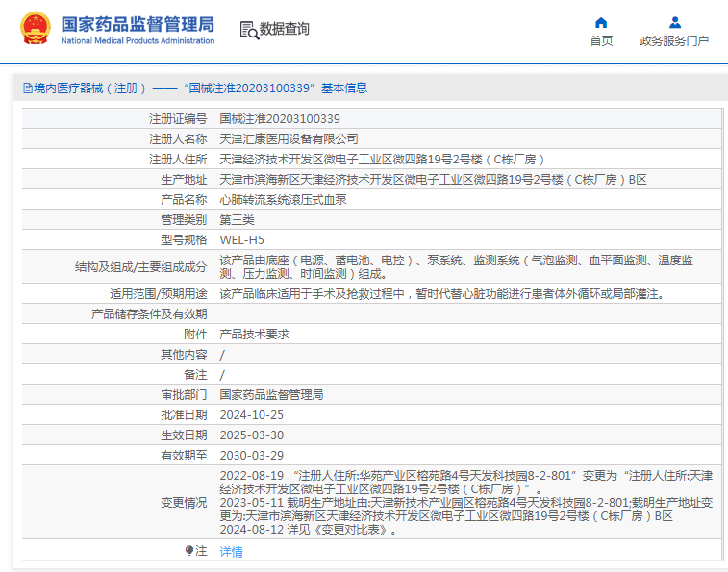Select product name 心肺转流系统滚压式血泵
728x572 pixels.
coord(283,200)
